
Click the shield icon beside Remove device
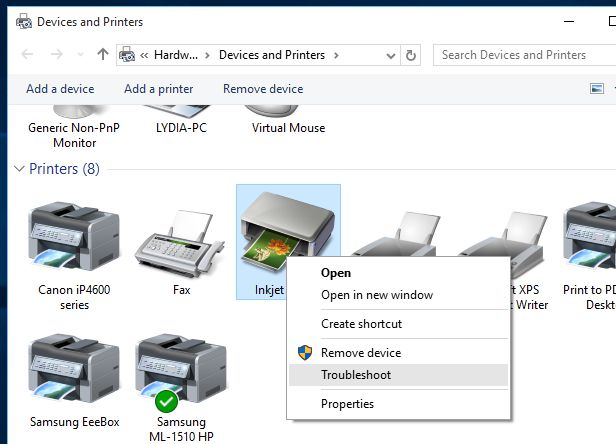[x=305, y=352]
